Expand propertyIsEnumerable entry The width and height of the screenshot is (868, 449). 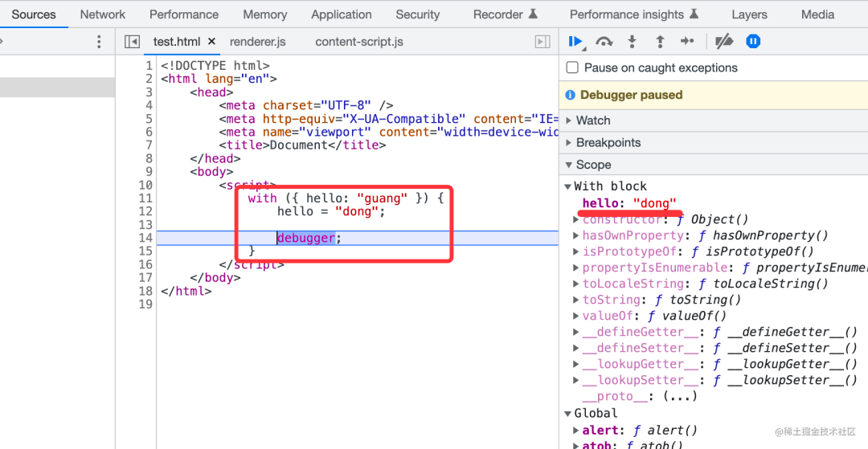click(576, 267)
